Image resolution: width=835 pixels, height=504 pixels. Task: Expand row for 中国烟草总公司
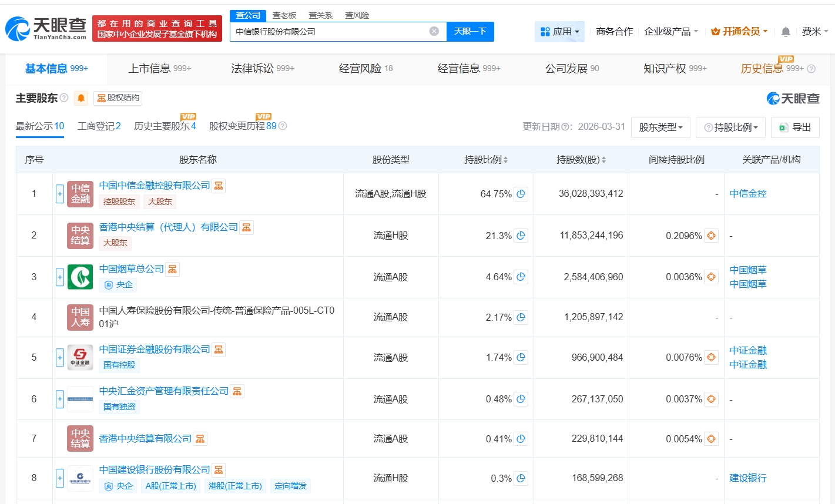tap(60, 277)
